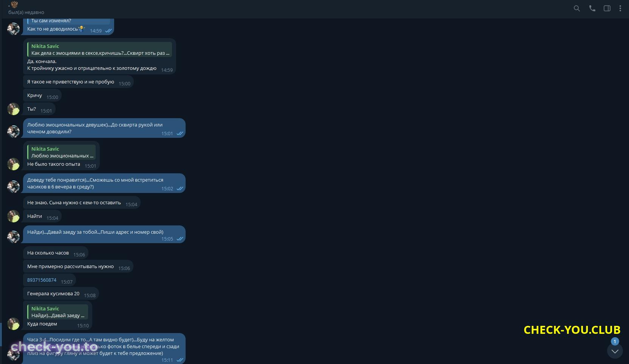This screenshot has height=364, width=629.
Task: Select message 'Мне примерно рассчитывать нужно'
Action: click(78, 267)
